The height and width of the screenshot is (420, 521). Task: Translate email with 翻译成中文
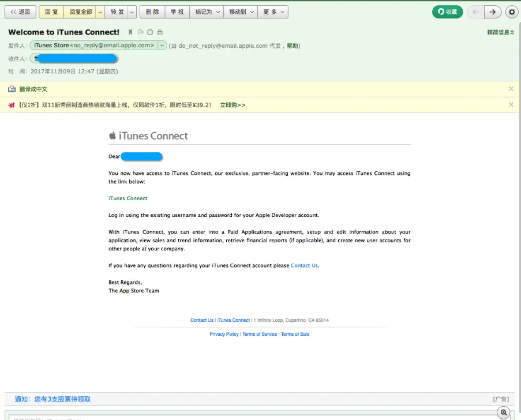[x=33, y=89]
